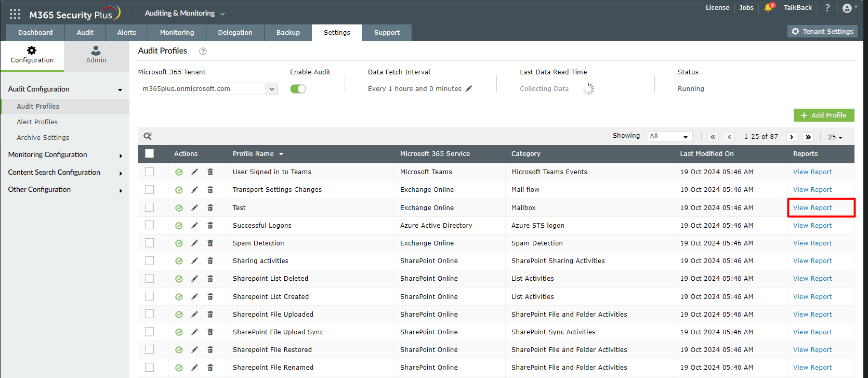868x378 pixels.
Task: Open the Auditing & Monitoring module dropdown
Action: [x=185, y=14]
